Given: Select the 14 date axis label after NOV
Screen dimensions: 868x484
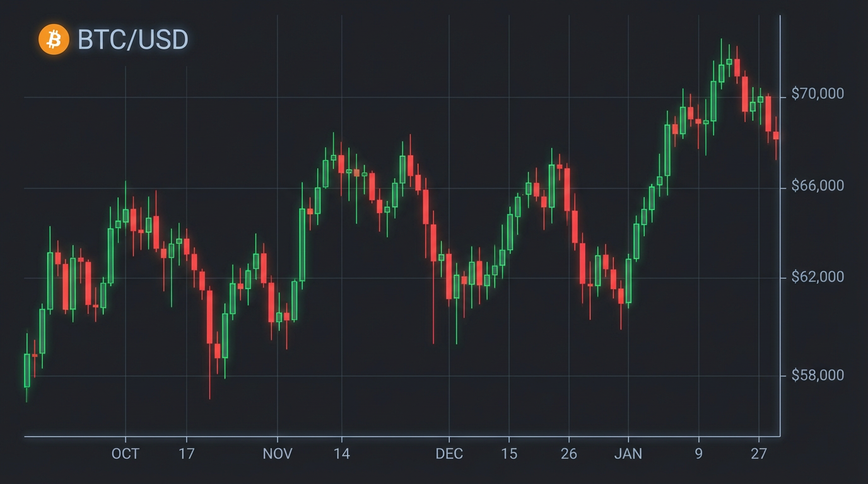Looking at the screenshot, I should pos(341,454).
